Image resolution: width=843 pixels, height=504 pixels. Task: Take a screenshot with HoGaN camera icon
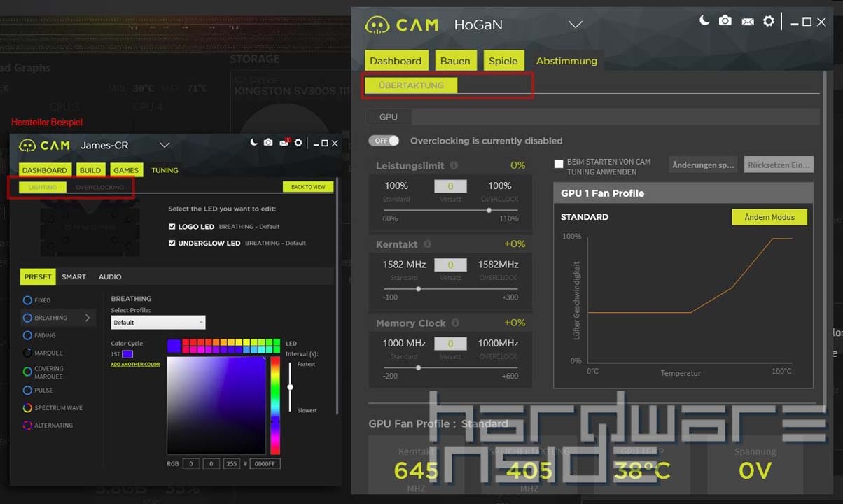(x=725, y=21)
